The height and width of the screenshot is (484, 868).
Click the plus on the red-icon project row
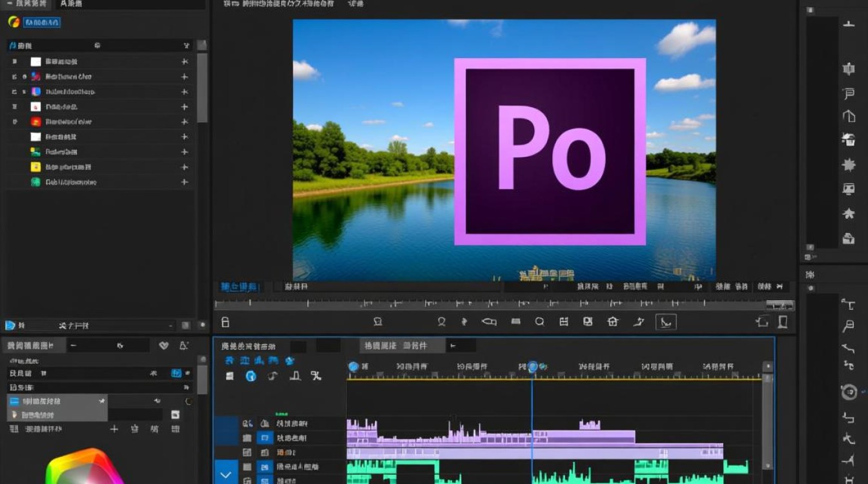(x=185, y=122)
